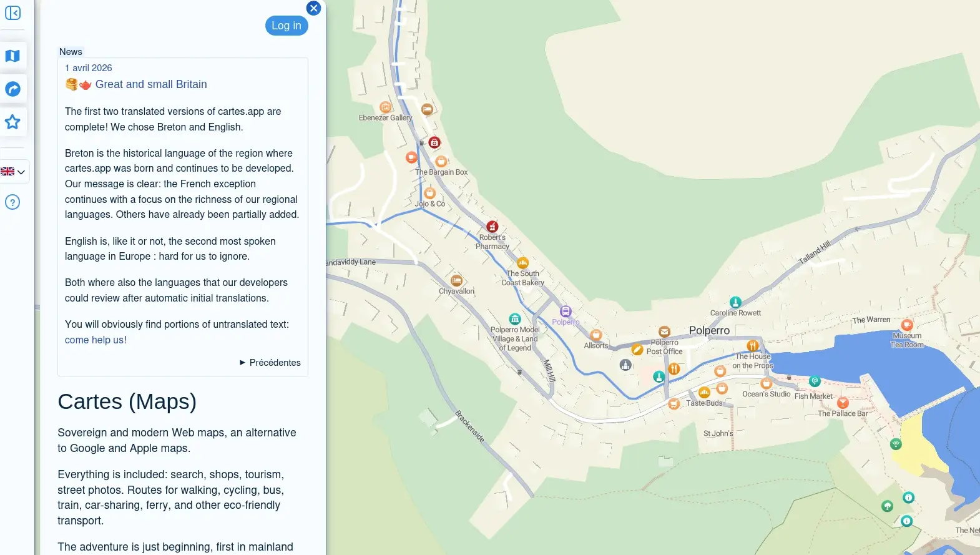Follow the come help us link
Viewport: 980px width, 555px height.
point(94,340)
